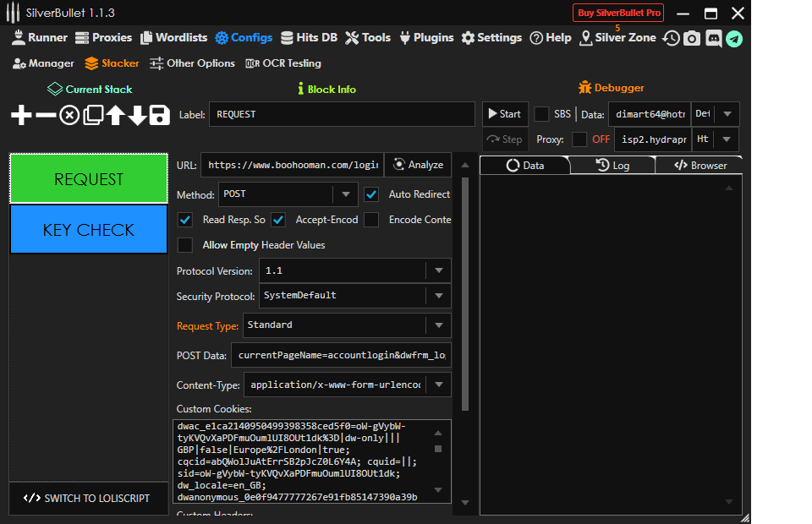Remove the selected block using the minus icon
The height and width of the screenshot is (524, 812).
coord(46,116)
